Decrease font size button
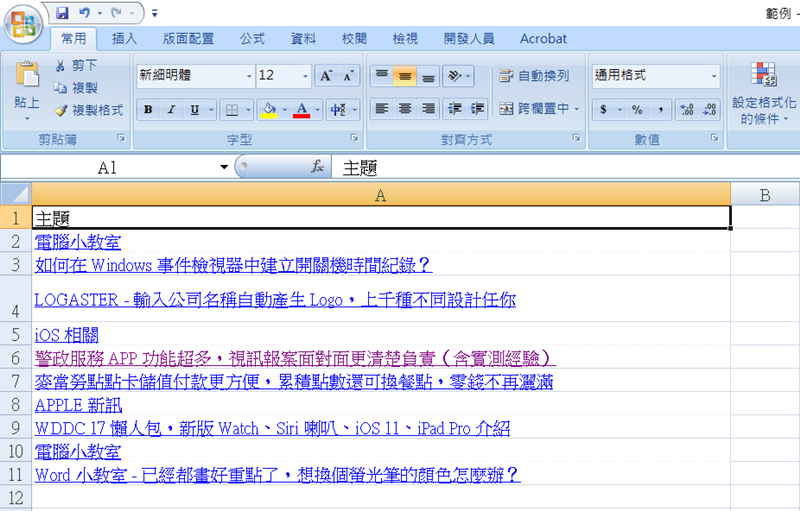 point(348,76)
